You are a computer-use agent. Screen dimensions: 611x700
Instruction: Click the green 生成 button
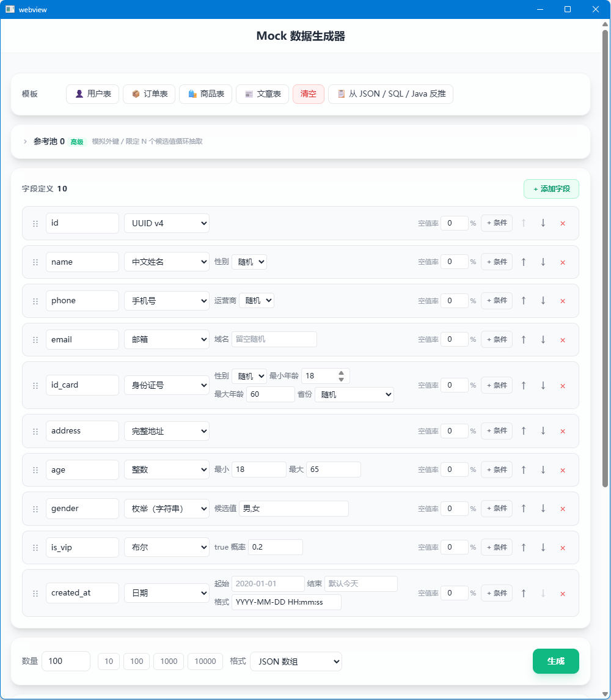click(x=555, y=661)
